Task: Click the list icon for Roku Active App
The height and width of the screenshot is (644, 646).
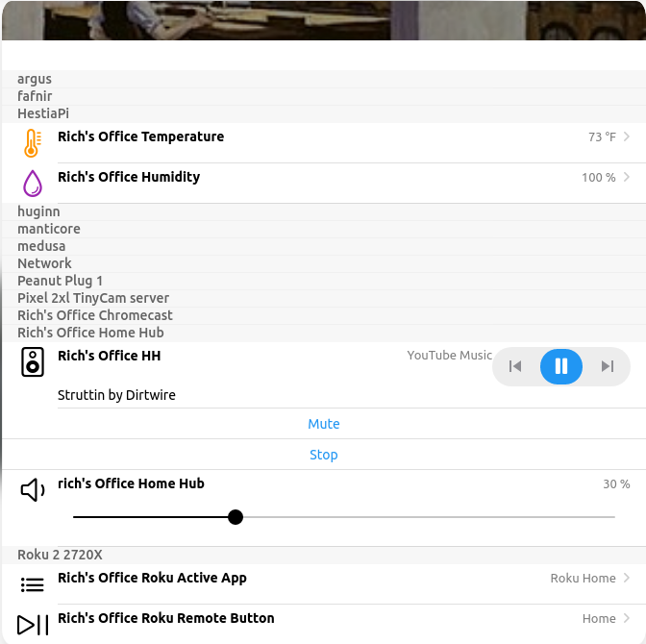Action: point(33,584)
